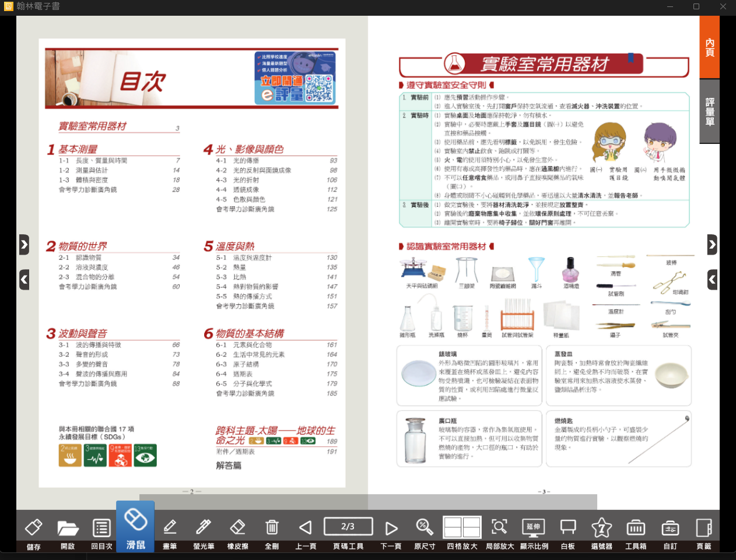Screen dimensions: 736x560
Task: Click upper right black forward arrow
Action: pyautogui.click(x=712, y=245)
